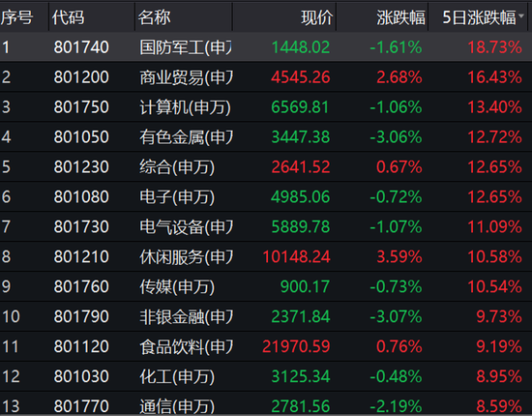Screen dimensions: 532x416
Task: Select -1.61% change cell
Action: [396, 47]
